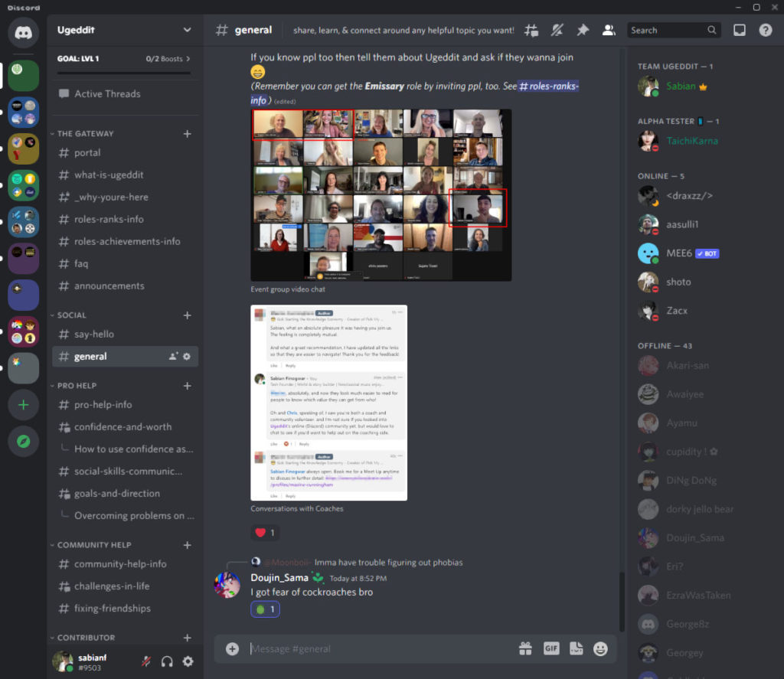Edit general channel settings gear
Viewport: 784px width, 679px height.
(187, 357)
